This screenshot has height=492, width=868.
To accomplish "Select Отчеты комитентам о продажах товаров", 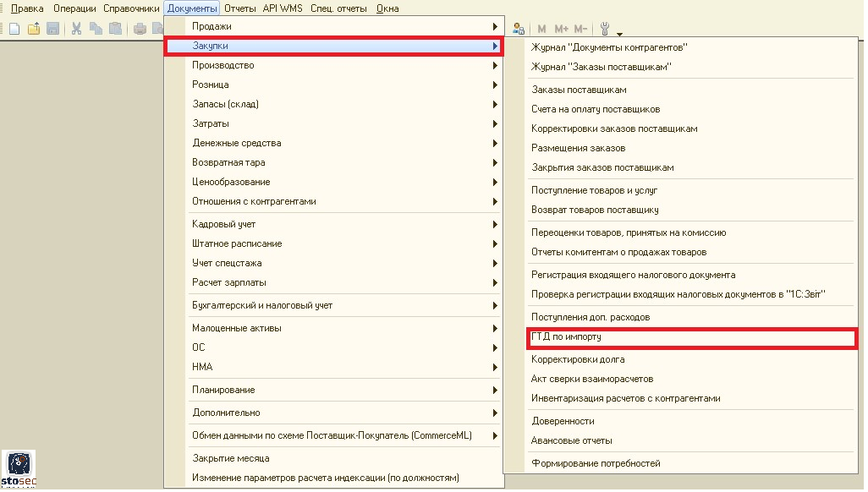I will pos(681,252).
